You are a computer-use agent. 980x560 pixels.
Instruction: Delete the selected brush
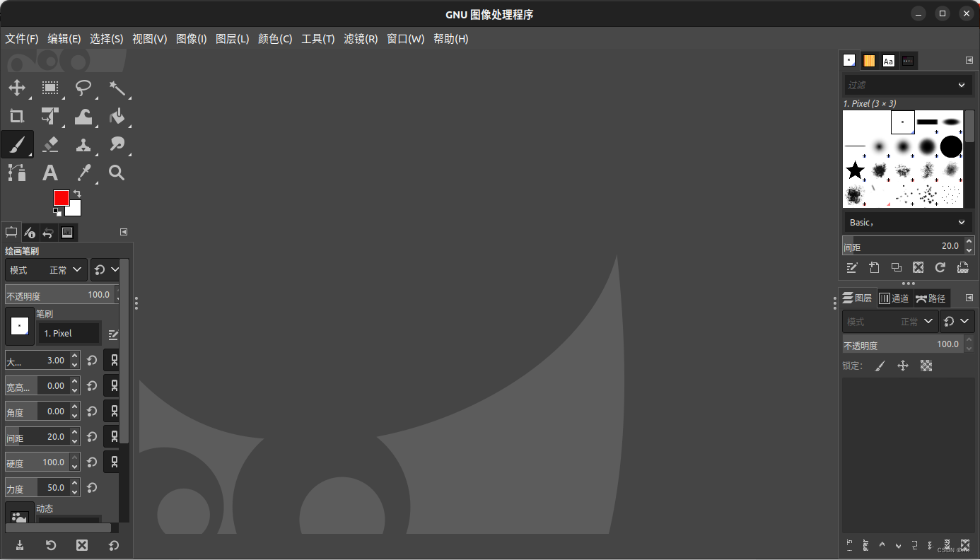(918, 267)
